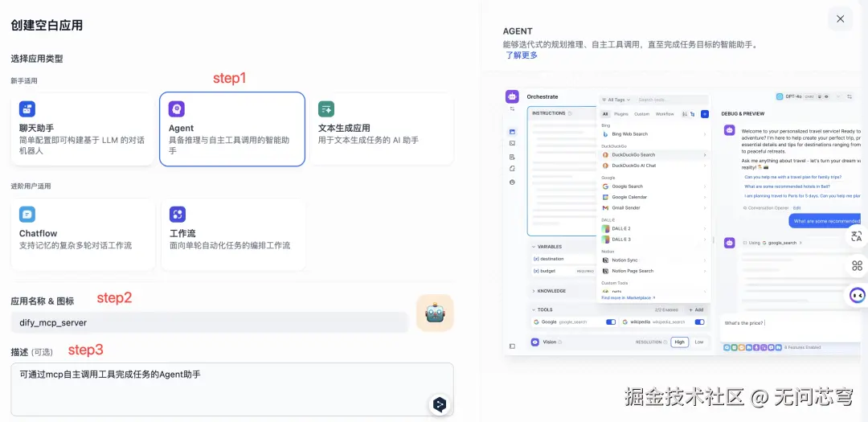Open the 了解更多 link
The height and width of the screenshot is (422, 868).
tap(521, 55)
